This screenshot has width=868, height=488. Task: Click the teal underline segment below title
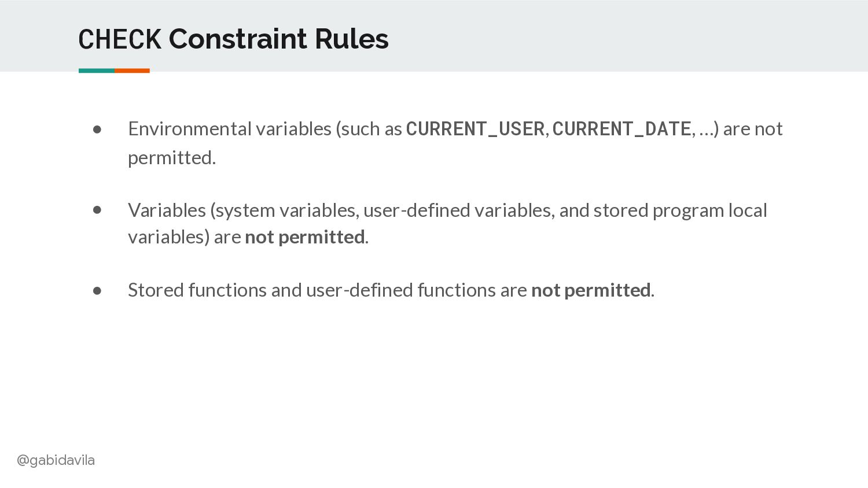pyautogui.click(x=97, y=71)
